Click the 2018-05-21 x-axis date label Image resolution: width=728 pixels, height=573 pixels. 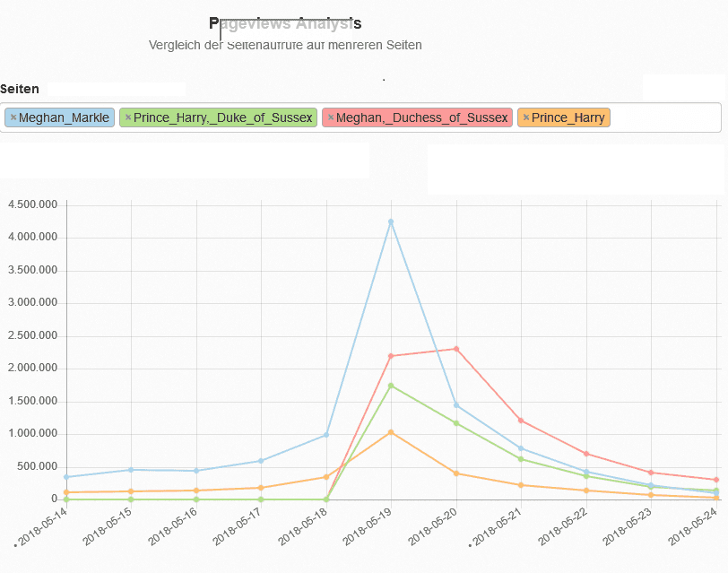click(x=498, y=526)
